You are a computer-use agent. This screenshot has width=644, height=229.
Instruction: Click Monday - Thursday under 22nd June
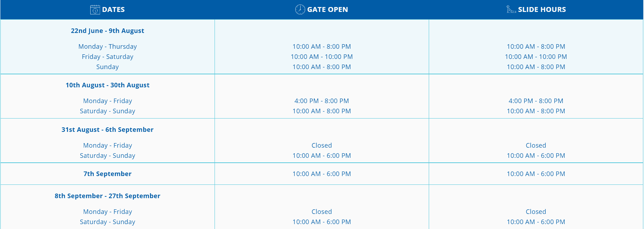[107, 47]
